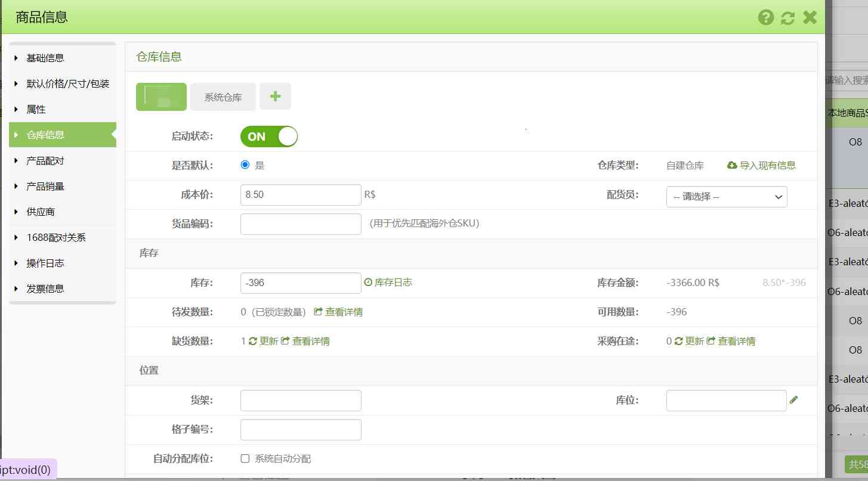Image resolution: width=868 pixels, height=481 pixels.
Task: Enable the 系统自动分配 checkbox
Action: tap(245, 458)
